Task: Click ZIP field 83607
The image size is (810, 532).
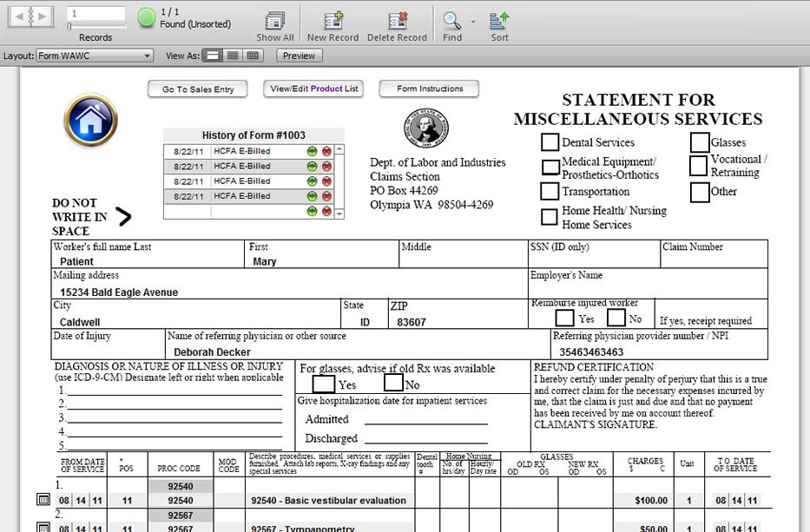Action: (x=458, y=322)
